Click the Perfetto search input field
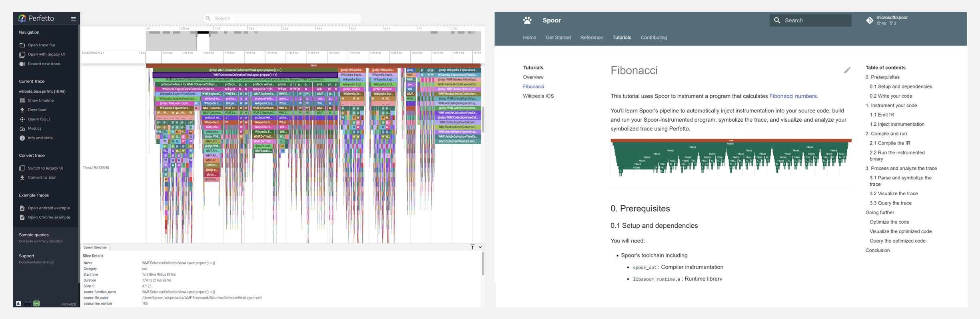Screen dimensions: 980x319 (283, 18)
